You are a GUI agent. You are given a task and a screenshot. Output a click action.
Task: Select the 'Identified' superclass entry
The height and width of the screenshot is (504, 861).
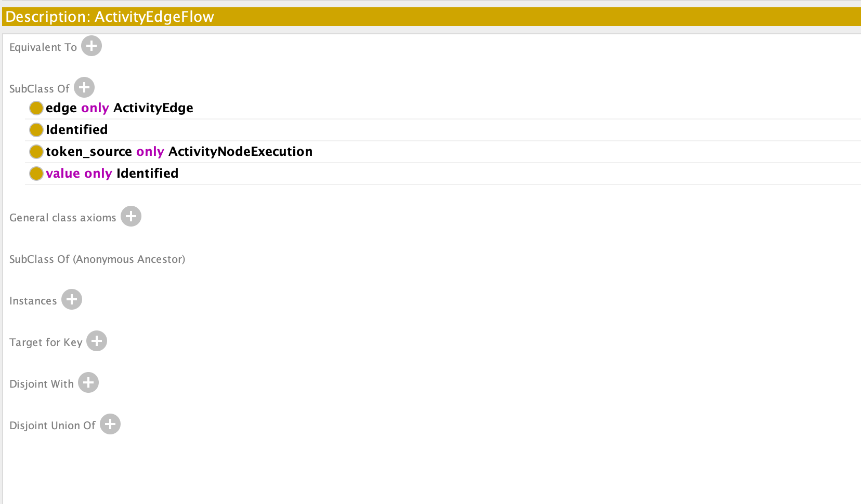point(77,129)
